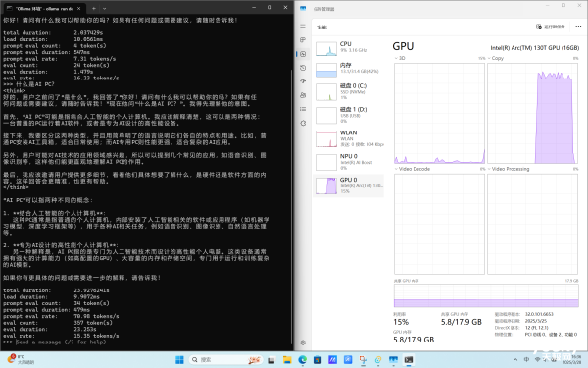Click the taskbar search box
Screen dimensions: 588x368
[225, 360]
